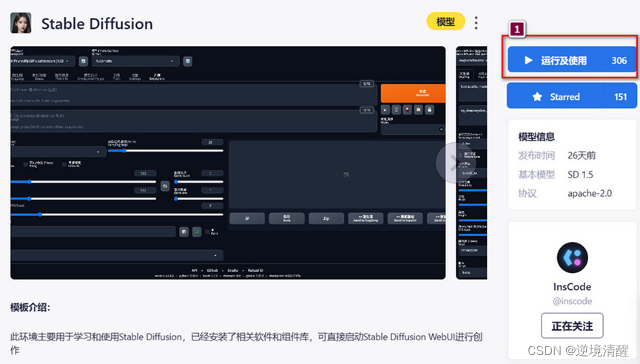Click the negative prompt text area
This screenshot has width=640, height=364.
pos(193,121)
